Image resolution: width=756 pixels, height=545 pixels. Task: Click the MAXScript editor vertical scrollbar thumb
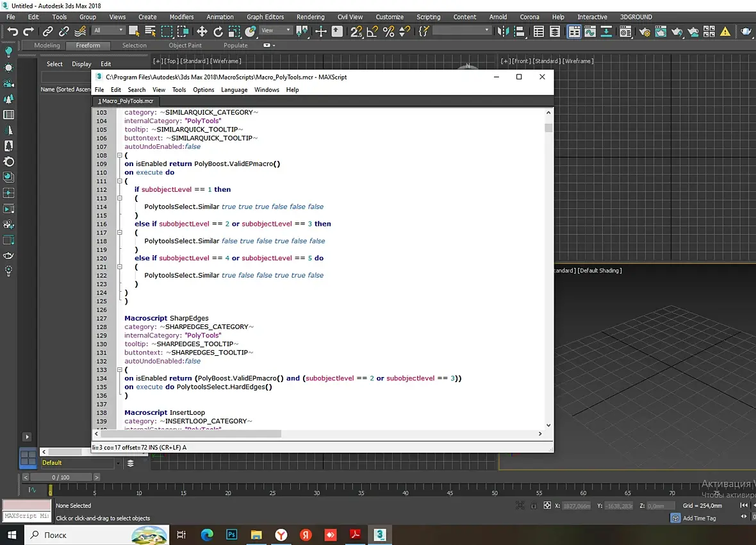pos(548,128)
